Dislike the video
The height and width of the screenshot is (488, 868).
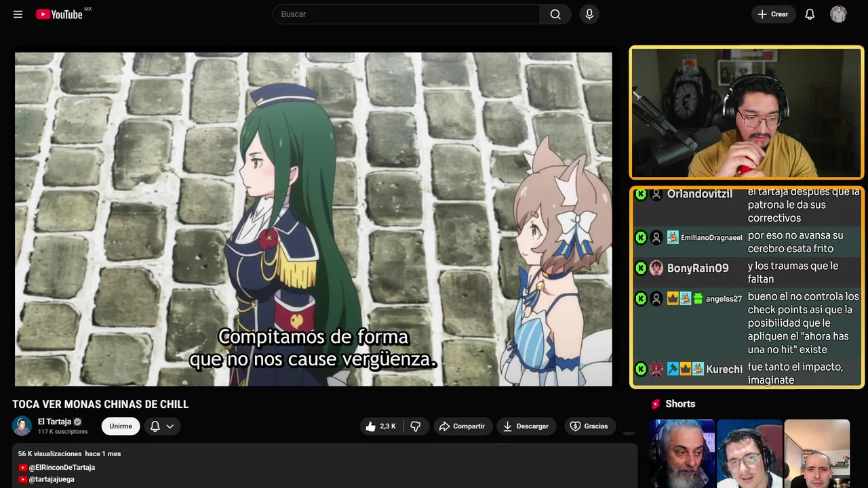tap(416, 426)
